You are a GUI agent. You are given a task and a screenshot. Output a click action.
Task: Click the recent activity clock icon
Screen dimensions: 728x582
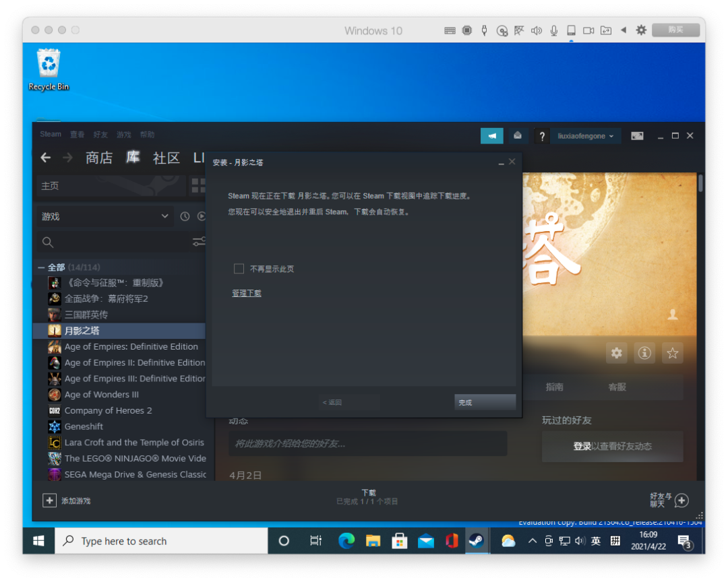[x=185, y=216]
